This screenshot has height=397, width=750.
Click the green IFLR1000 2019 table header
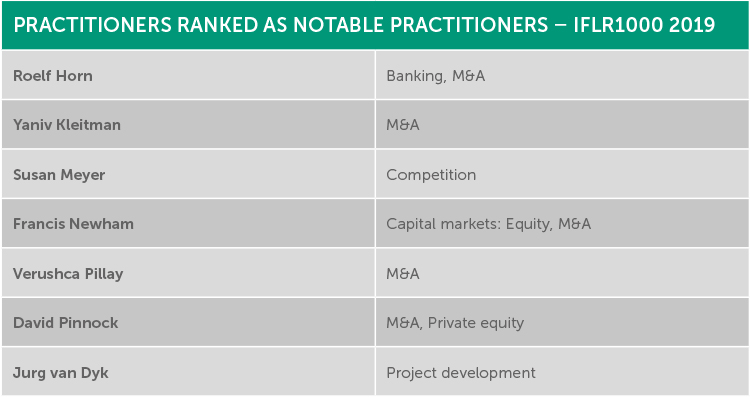tap(375, 25)
